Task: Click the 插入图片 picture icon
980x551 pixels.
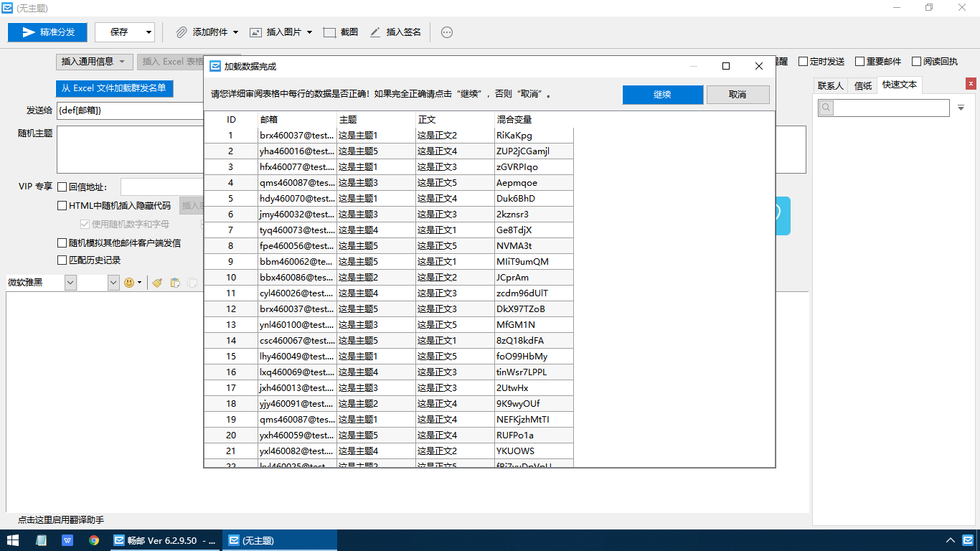Action: click(x=255, y=32)
